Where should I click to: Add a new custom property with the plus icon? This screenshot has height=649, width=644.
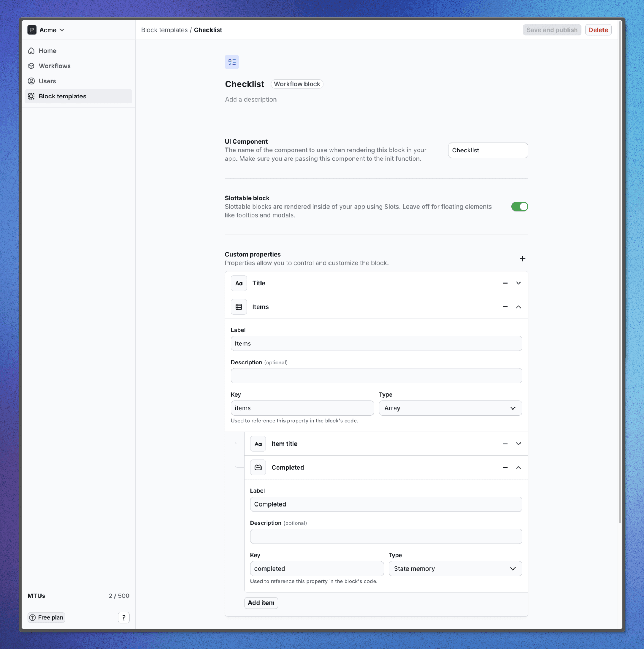pos(522,258)
